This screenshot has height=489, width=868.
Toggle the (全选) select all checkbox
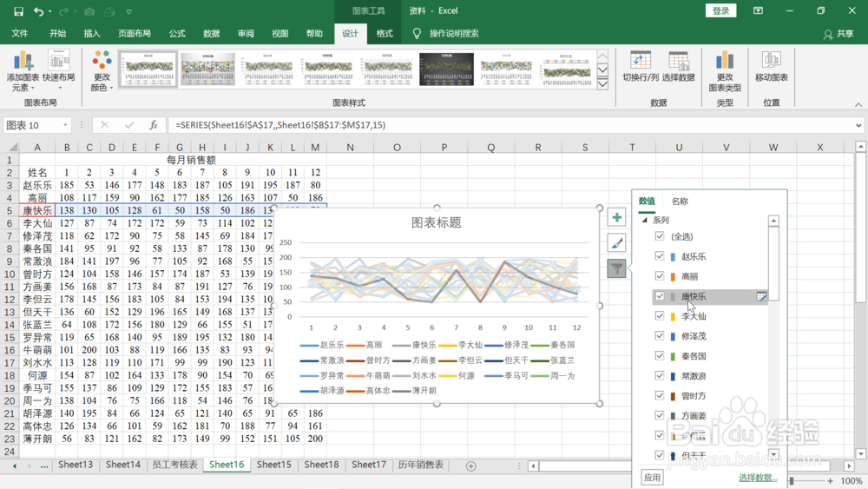tap(660, 236)
